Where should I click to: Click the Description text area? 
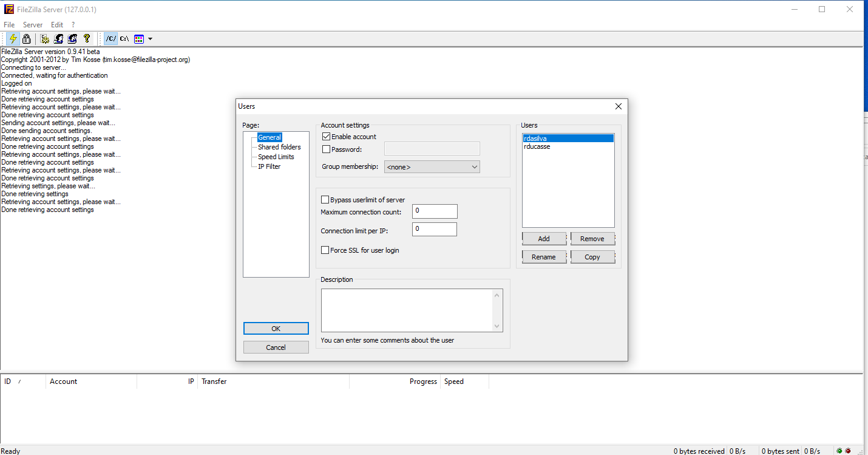click(x=407, y=310)
